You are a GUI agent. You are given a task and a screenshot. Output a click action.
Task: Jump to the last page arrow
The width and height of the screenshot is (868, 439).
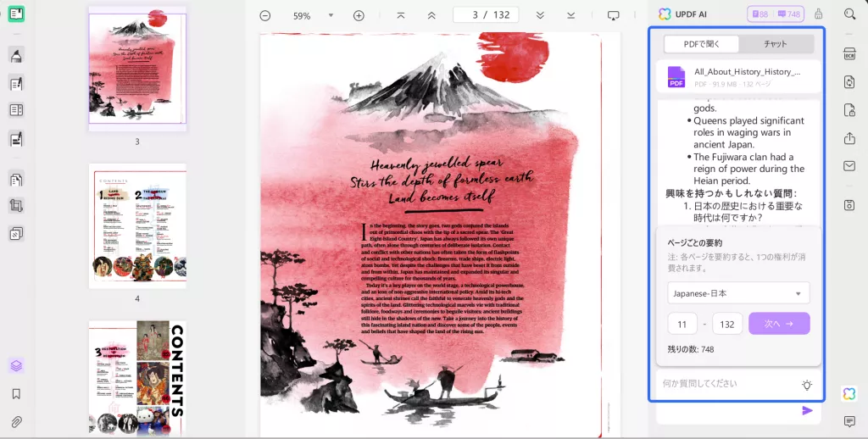[x=570, y=15]
